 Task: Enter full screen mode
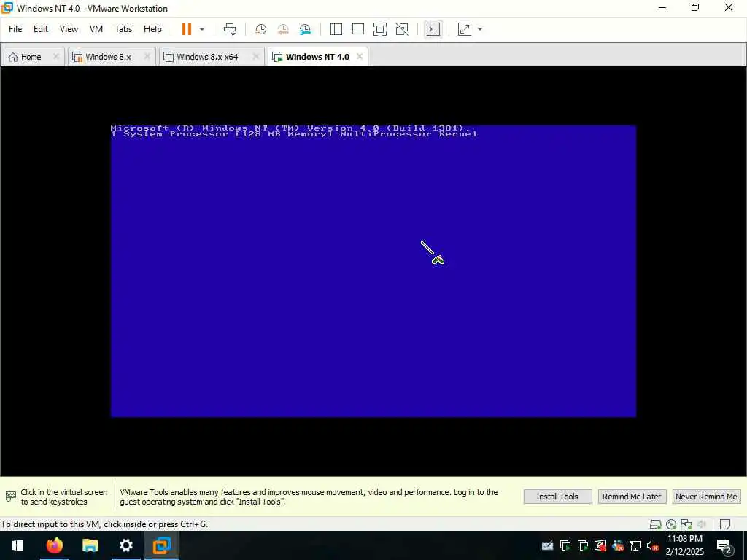coord(379,29)
